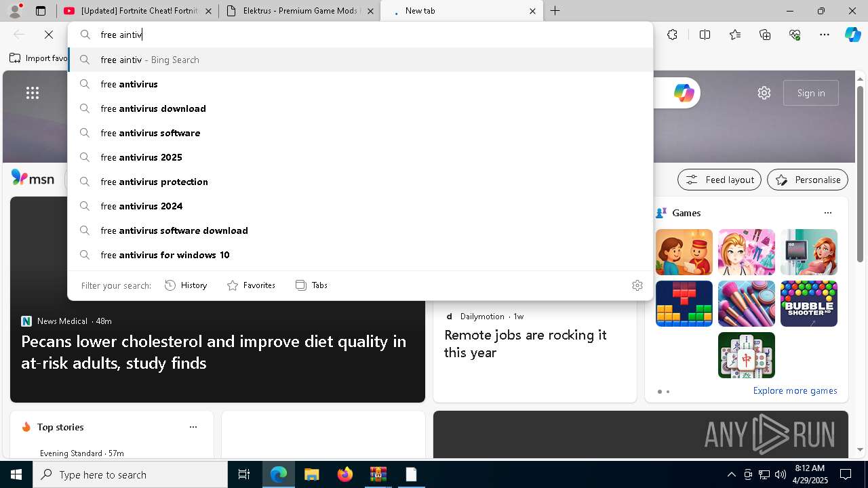Filter search by Favorites
868x488 pixels.
click(251, 285)
